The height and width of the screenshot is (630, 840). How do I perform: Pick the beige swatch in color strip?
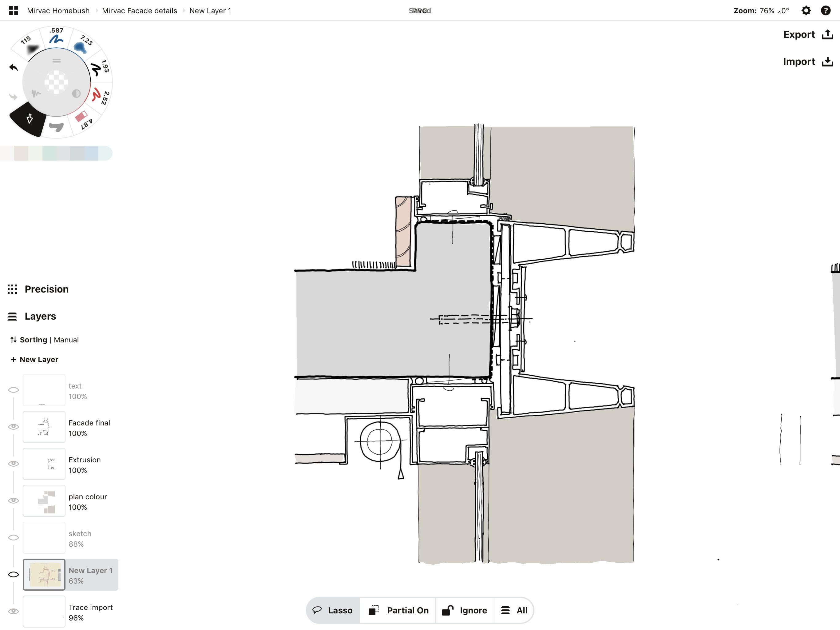pos(21,153)
